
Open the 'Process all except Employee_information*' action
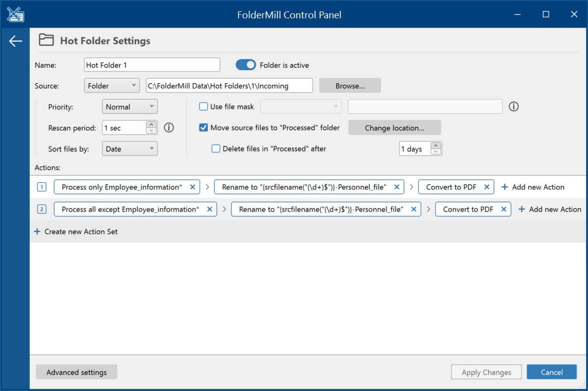tap(130, 209)
